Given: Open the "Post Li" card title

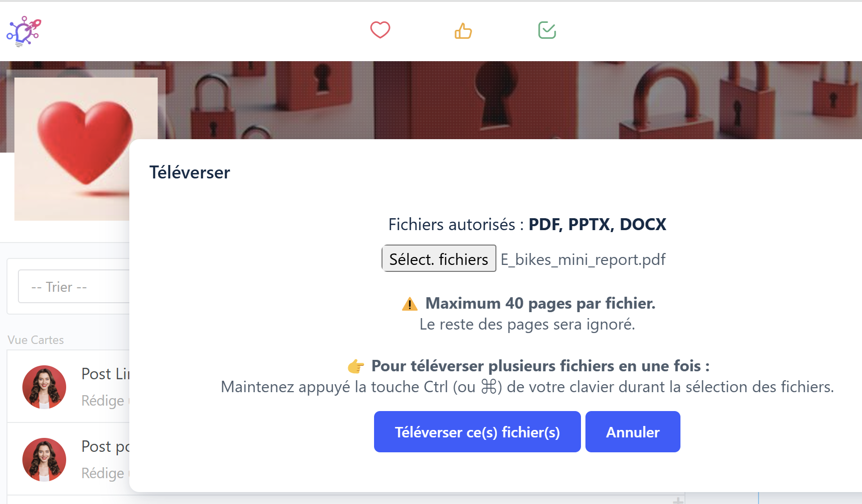Looking at the screenshot, I should tap(105, 374).
